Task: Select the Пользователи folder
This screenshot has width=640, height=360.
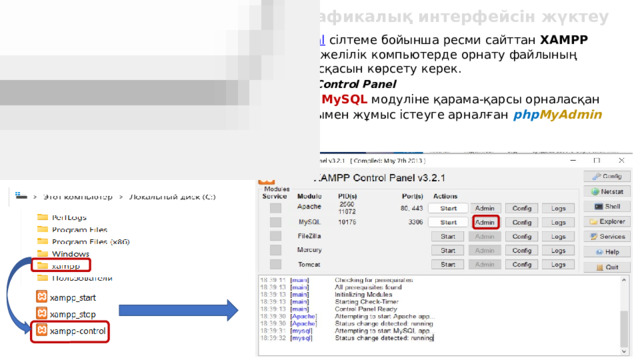Action: (74, 278)
